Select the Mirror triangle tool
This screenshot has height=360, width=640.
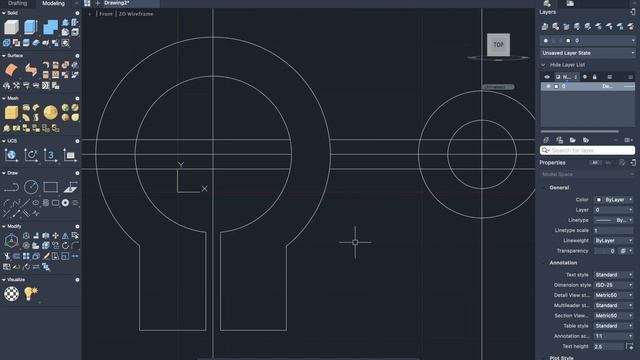[65, 236]
